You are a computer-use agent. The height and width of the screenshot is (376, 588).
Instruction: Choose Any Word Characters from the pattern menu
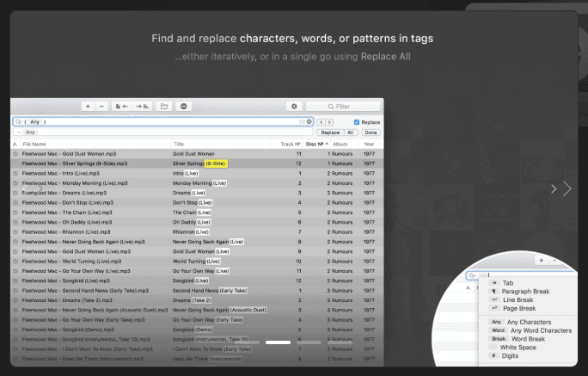[541, 330]
